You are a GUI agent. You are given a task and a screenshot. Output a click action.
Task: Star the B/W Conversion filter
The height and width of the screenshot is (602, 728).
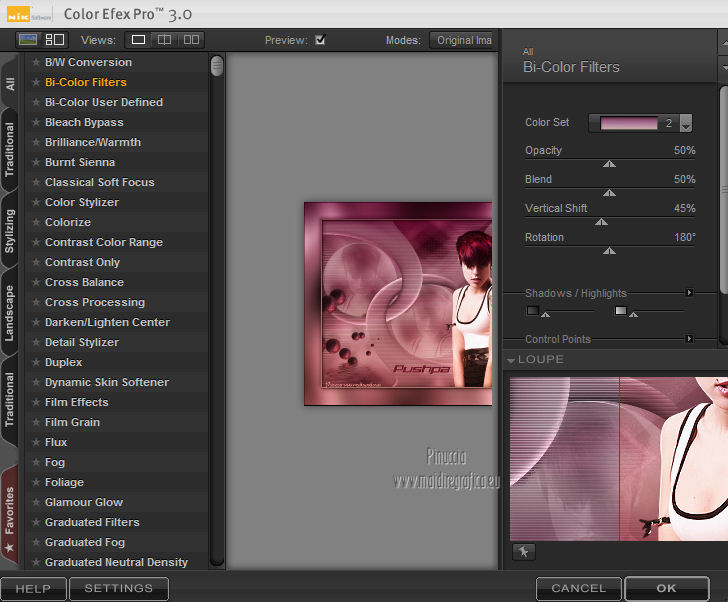[x=36, y=62]
